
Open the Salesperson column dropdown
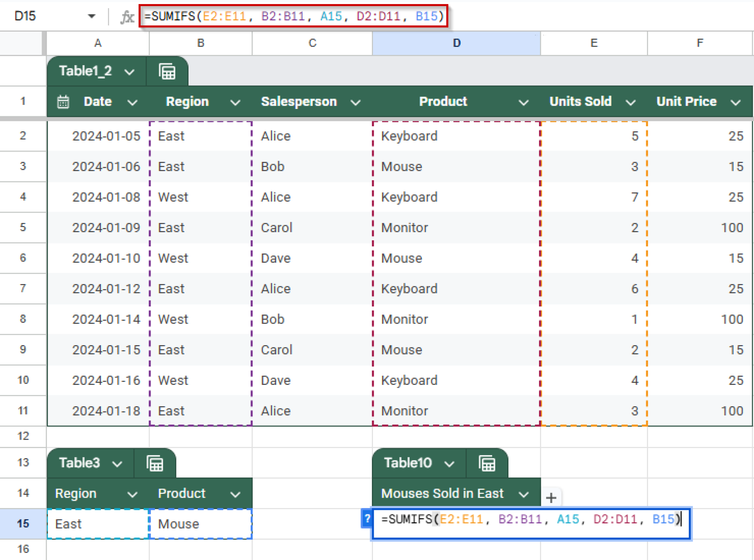tap(356, 102)
